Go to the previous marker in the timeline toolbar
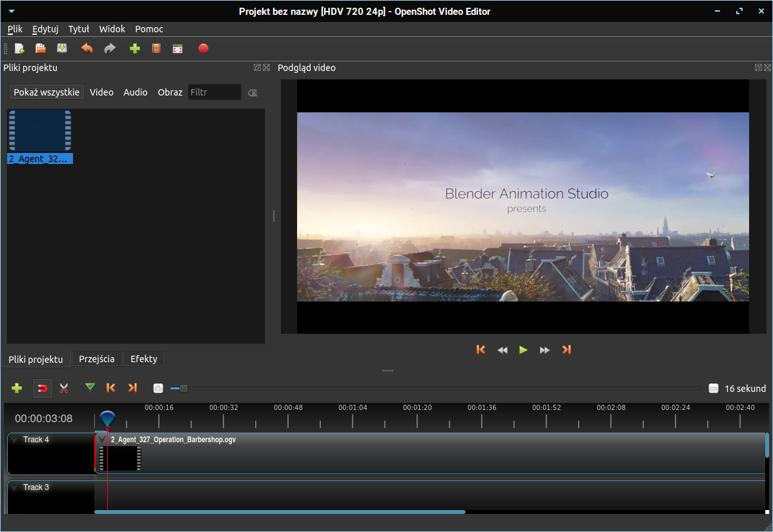This screenshot has height=532, width=773. tap(110, 387)
